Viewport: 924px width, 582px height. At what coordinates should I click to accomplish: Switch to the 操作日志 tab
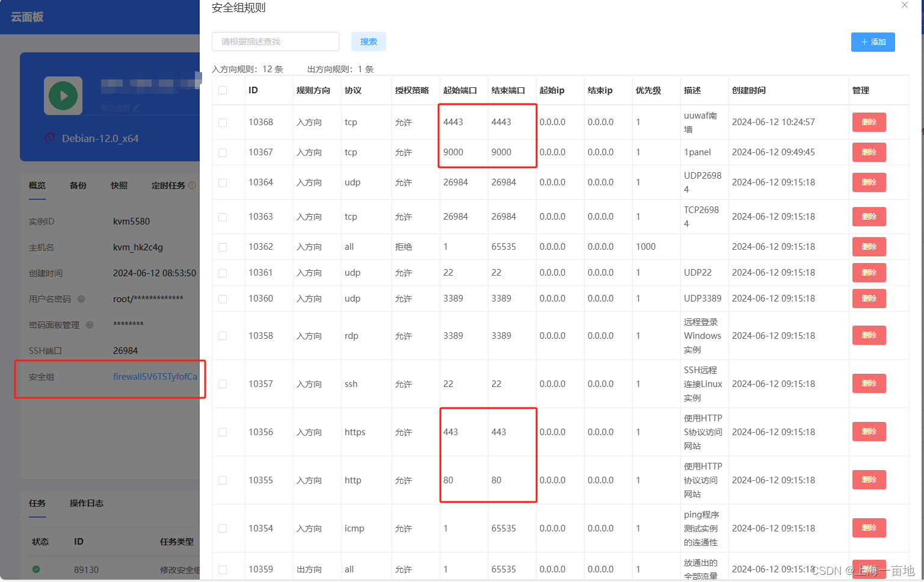pyautogui.click(x=87, y=503)
